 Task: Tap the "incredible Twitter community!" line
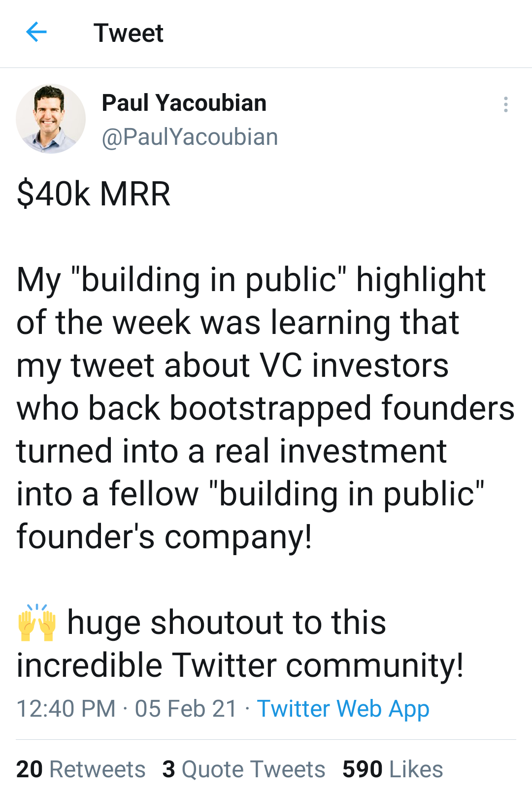[240, 665]
